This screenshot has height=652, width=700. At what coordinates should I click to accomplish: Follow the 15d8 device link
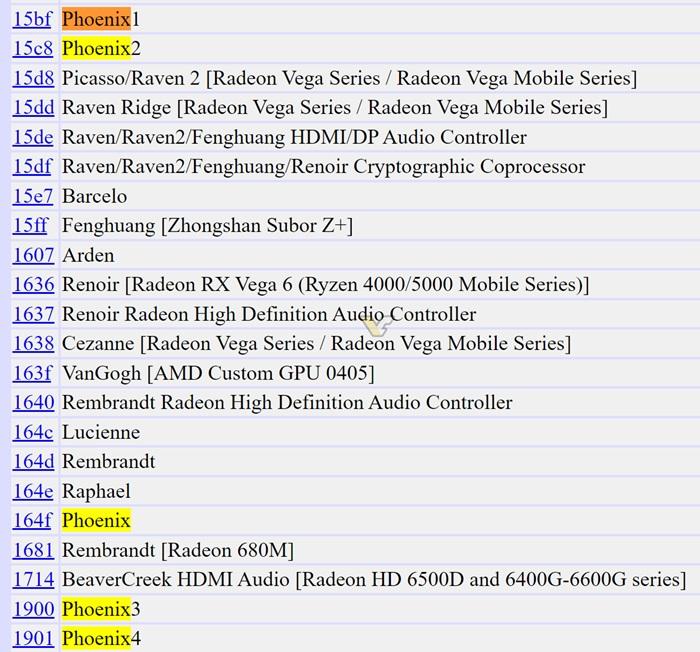pyautogui.click(x=33, y=78)
